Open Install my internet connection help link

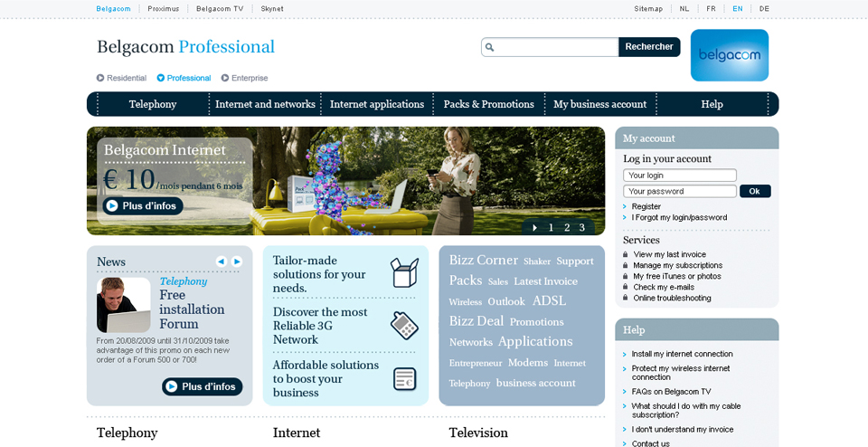click(682, 354)
